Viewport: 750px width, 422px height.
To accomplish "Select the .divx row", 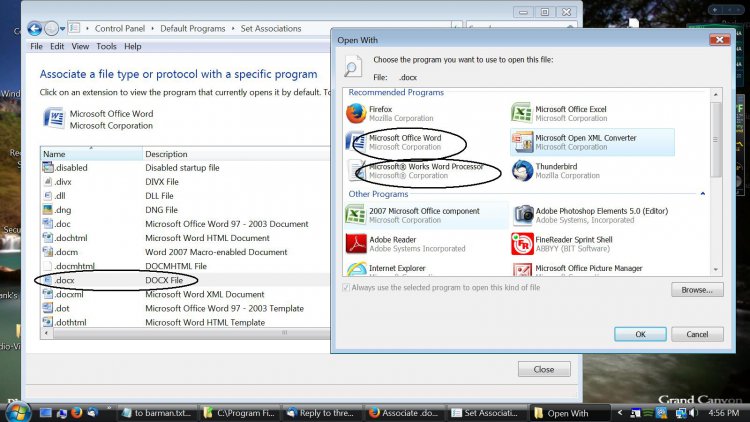I will 186,181.
